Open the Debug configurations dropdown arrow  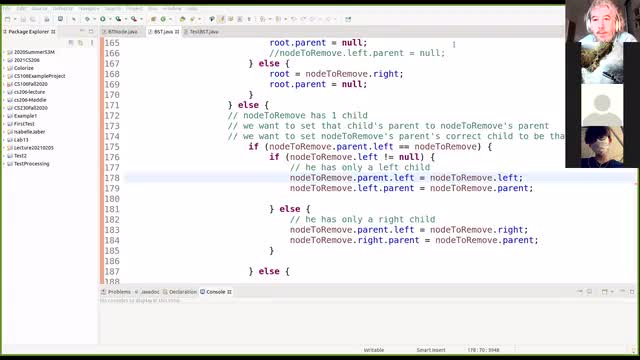coord(94,19)
